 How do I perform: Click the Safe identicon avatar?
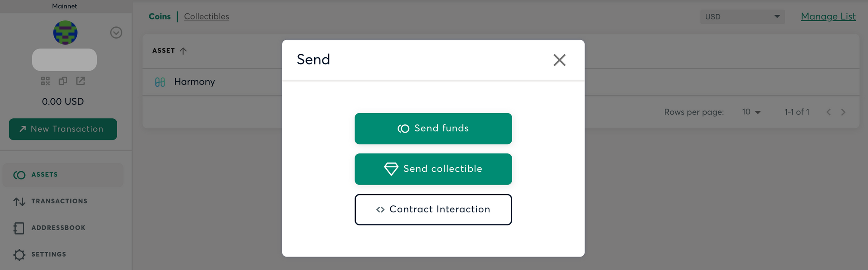[x=65, y=33]
